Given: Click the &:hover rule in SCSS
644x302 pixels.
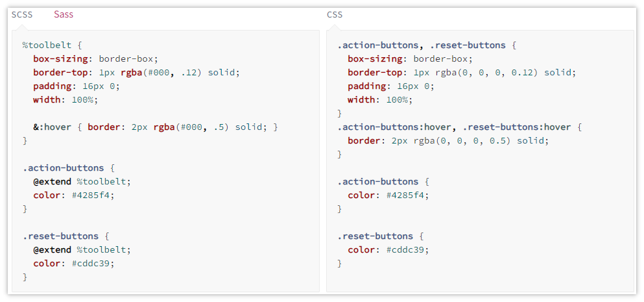Looking at the screenshot, I should pos(52,127).
